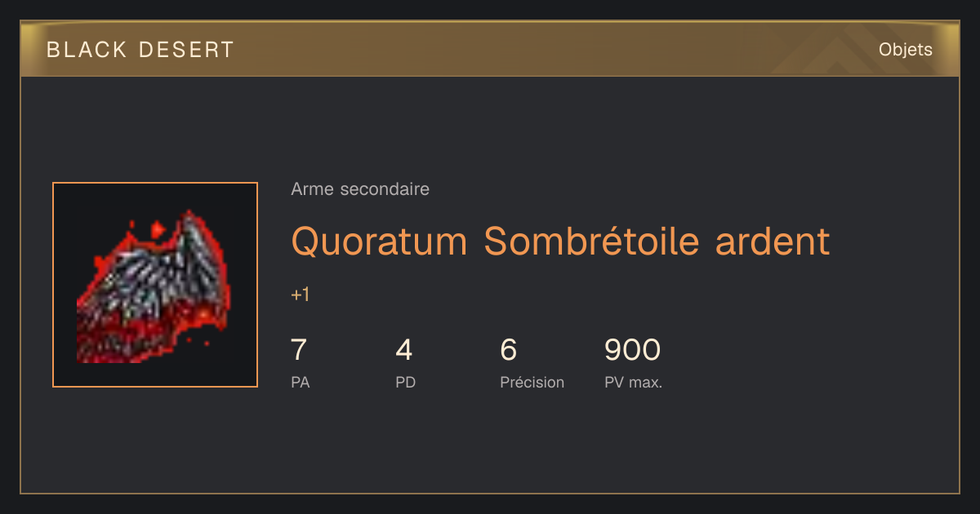This screenshot has height=514, width=980.
Task: Click the Quoratum Sombrétoile ardent item icon
Action: point(155,285)
